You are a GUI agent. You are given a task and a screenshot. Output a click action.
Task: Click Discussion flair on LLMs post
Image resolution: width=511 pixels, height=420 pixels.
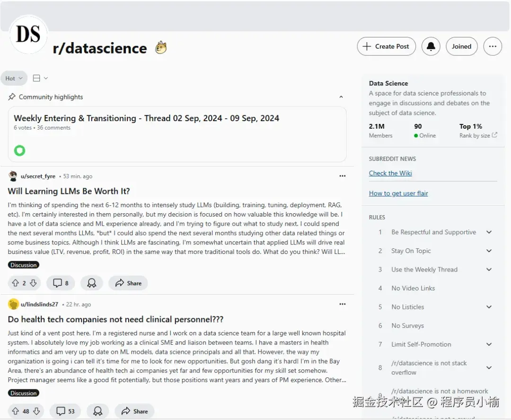24,265
